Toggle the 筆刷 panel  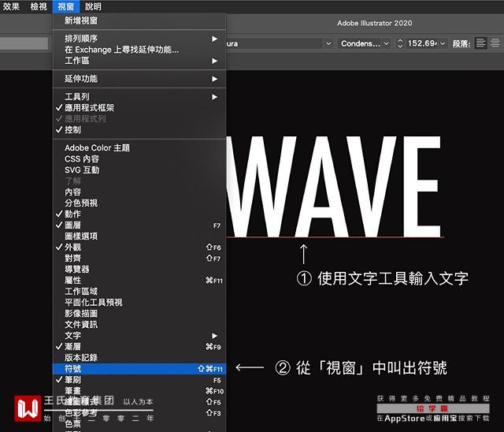[x=139, y=379]
